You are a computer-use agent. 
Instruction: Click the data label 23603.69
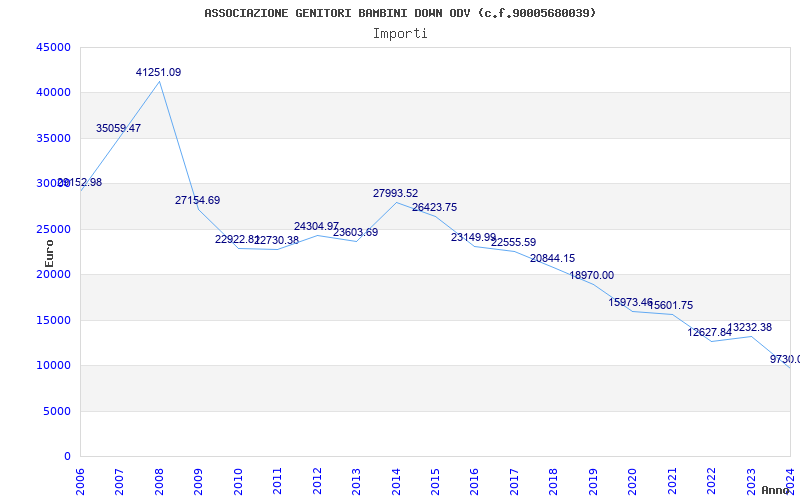[x=356, y=233]
